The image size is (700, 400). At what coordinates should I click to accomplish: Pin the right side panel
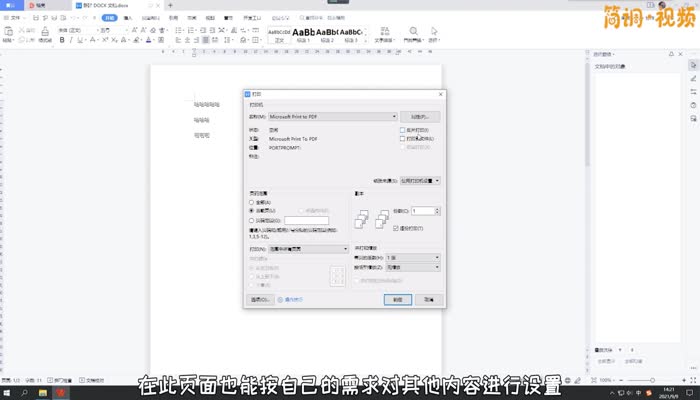coord(671,54)
